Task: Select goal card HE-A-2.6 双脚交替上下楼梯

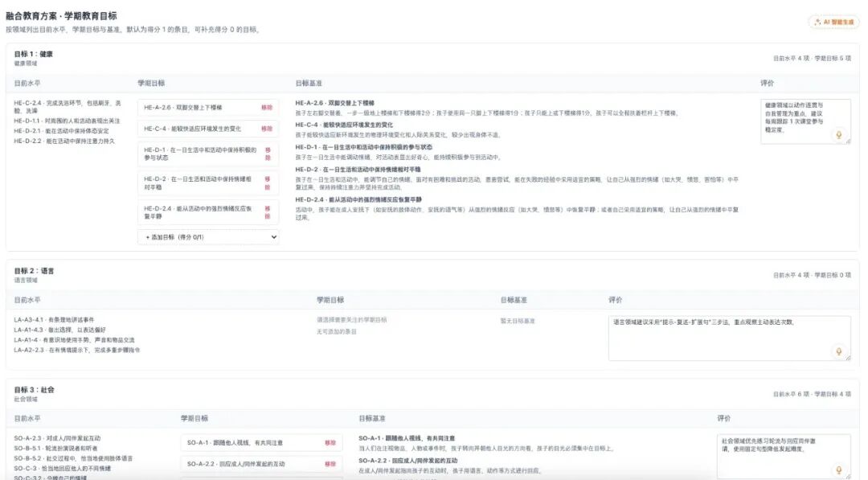Action: click(x=208, y=108)
